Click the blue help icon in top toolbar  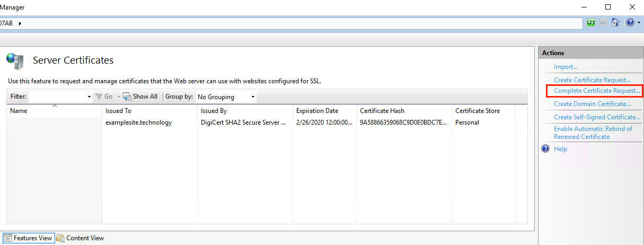click(630, 23)
